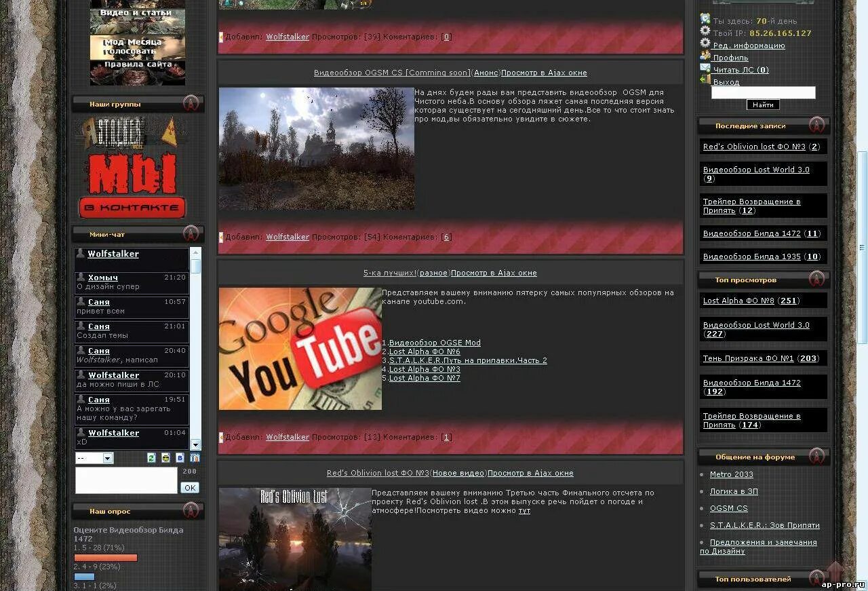Open "Lost Alpha ФО №8 (251)" in Топ просмотров
The height and width of the screenshot is (591, 868).
click(x=751, y=300)
